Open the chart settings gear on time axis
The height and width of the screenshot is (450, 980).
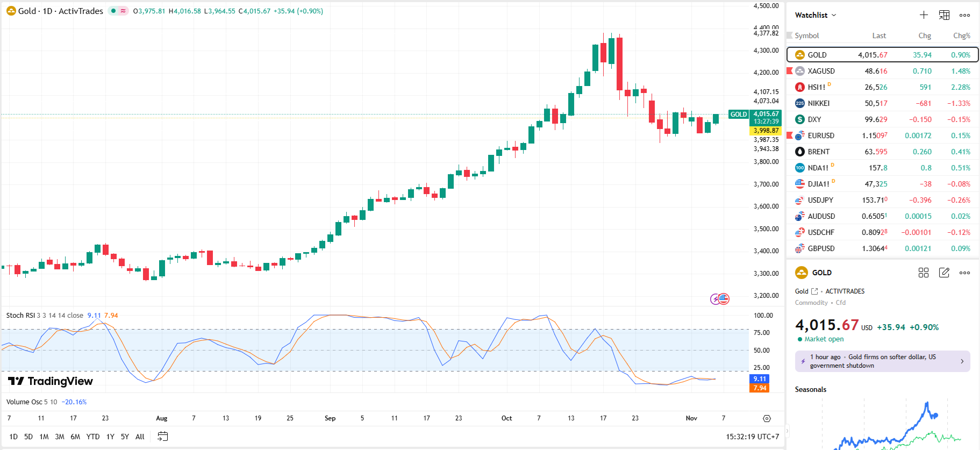[x=767, y=418]
